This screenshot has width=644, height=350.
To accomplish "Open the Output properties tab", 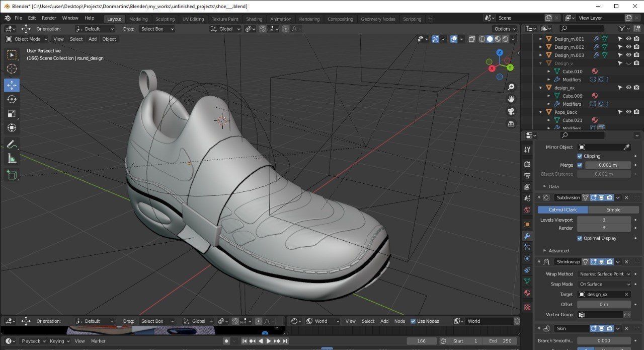I will (x=527, y=175).
